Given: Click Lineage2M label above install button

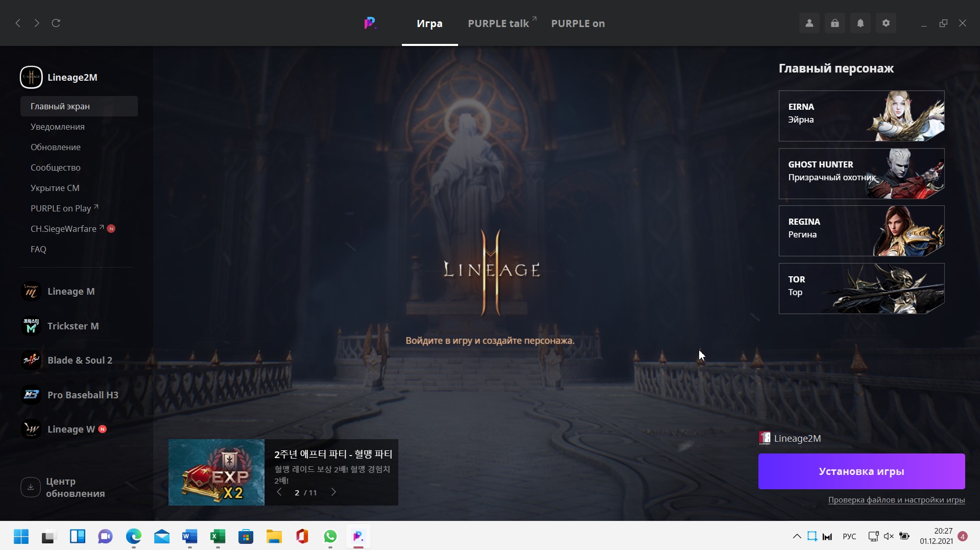Looking at the screenshot, I should pyautogui.click(x=797, y=438).
